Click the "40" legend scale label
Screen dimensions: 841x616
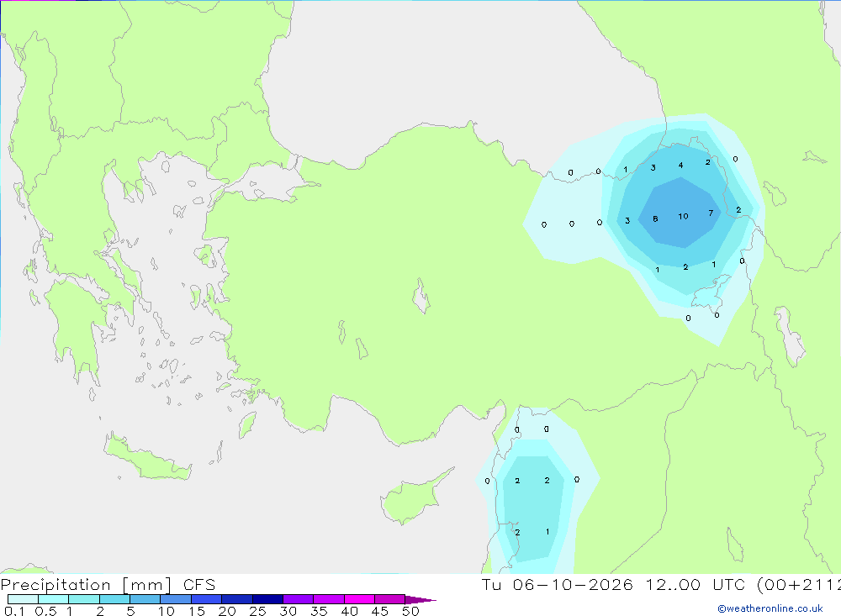coord(350,611)
